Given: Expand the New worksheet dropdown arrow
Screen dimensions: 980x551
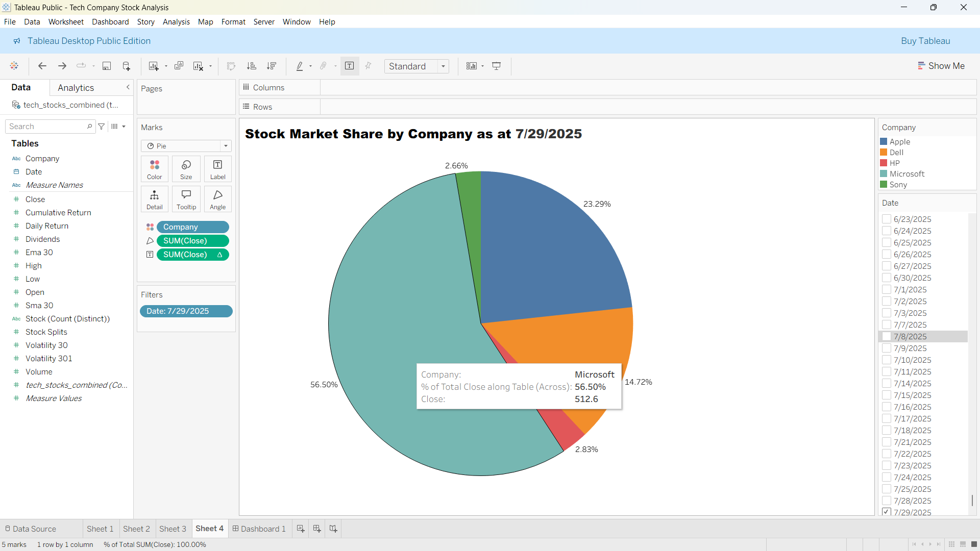Looking at the screenshot, I should 166,66.
